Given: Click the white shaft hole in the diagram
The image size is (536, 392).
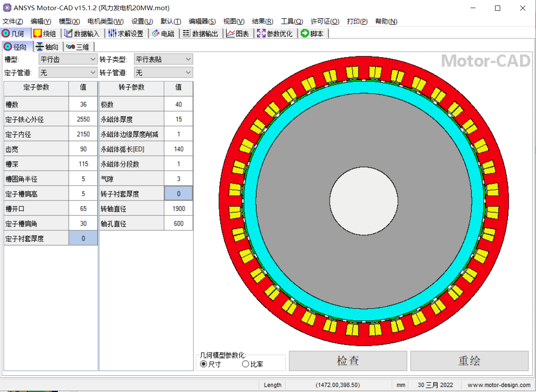Looking at the screenshot, I should click(x=363, y=201).
